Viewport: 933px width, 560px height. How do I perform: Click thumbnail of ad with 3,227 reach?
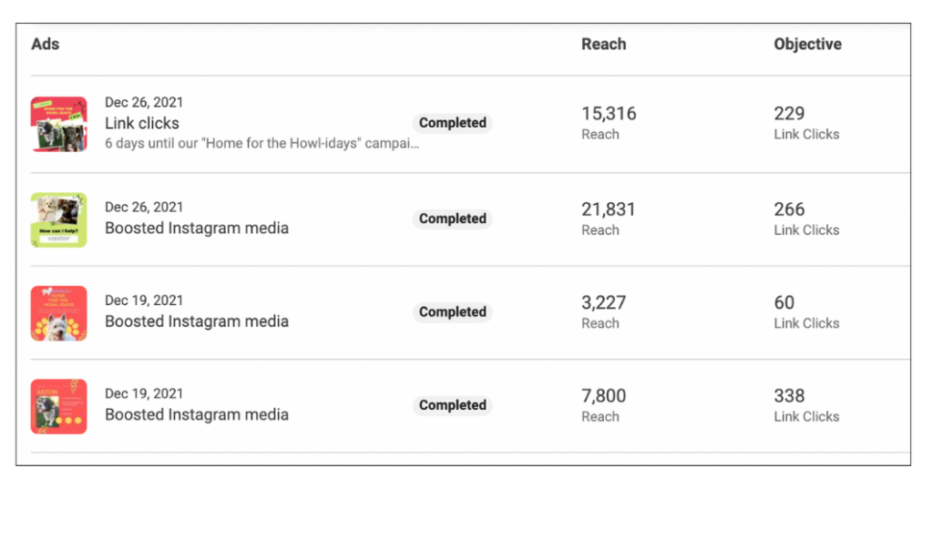click(58, 313)
